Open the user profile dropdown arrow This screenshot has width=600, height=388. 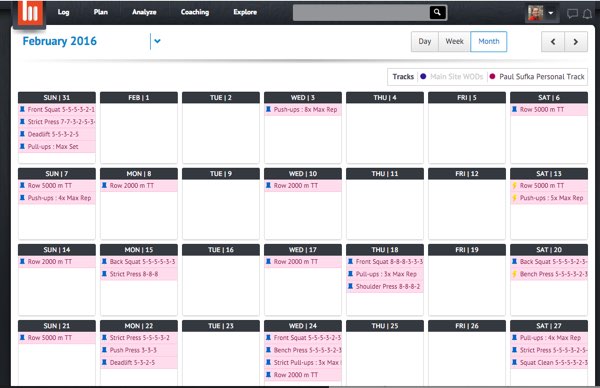[x=551, y=13]
